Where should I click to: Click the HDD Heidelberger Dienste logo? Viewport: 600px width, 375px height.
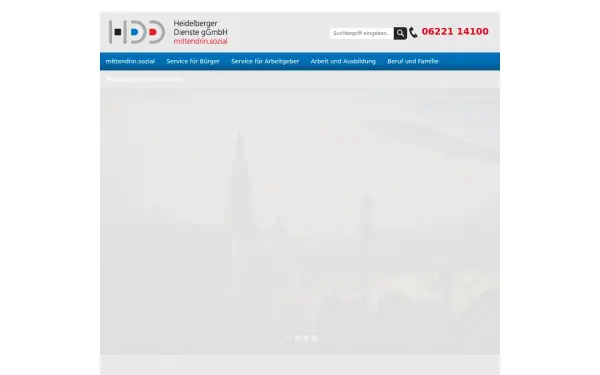[168, 32]
